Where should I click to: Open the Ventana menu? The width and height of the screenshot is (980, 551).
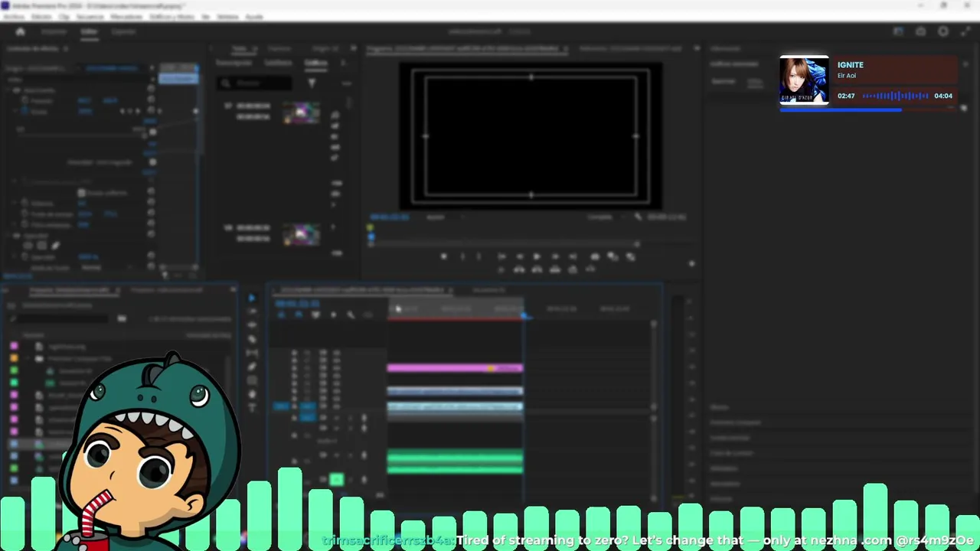(228, 16)
